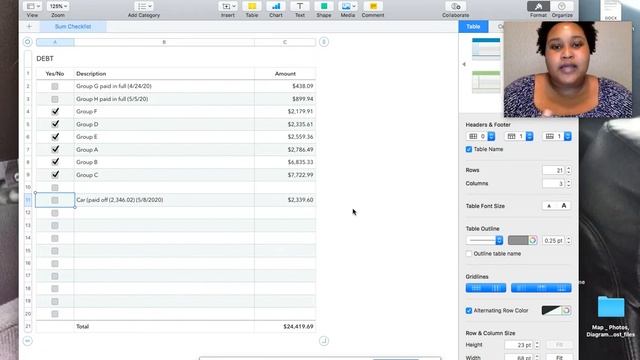Select the Total amount cell $24,419.69
640x360 pixels.
click(x=285, y=327)
